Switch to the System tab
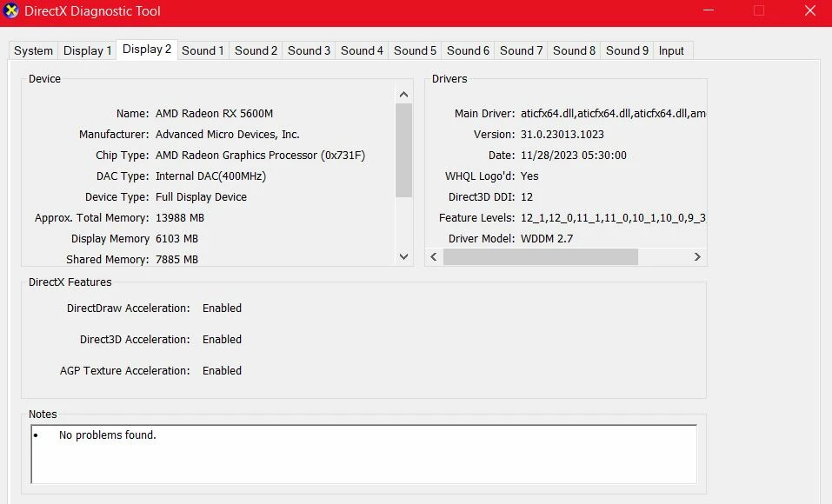Viewport: 832px width, 504px height. pyautogui.click(x=33, y=51)
